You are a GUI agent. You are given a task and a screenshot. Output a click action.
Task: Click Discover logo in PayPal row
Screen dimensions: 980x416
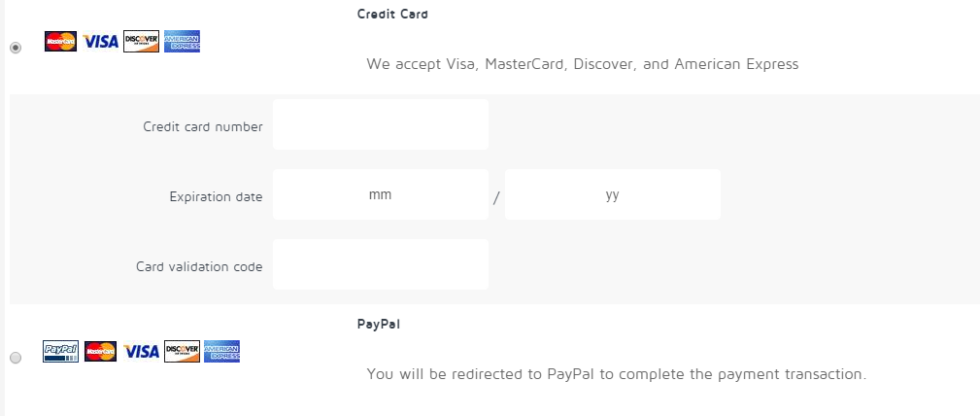click(x=182, y=351)
